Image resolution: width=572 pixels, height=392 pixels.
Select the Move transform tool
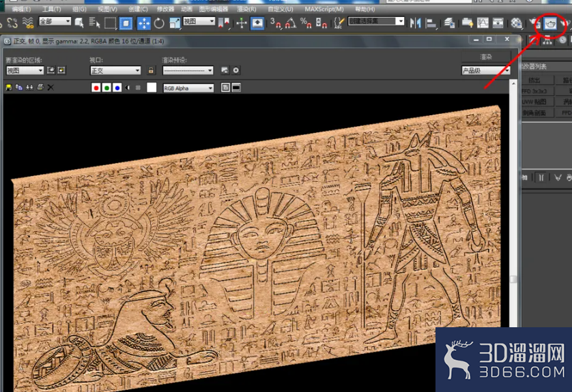click(144, 24)
